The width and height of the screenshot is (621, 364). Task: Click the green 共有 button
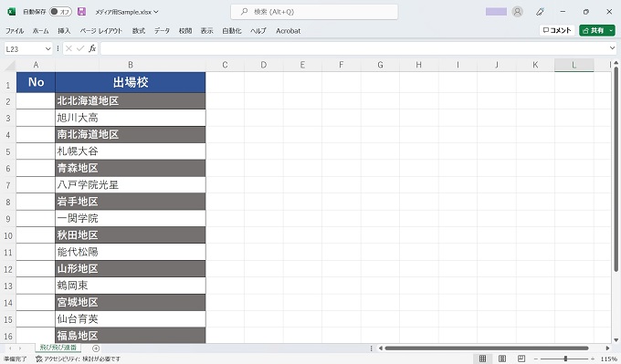point(593,30)
